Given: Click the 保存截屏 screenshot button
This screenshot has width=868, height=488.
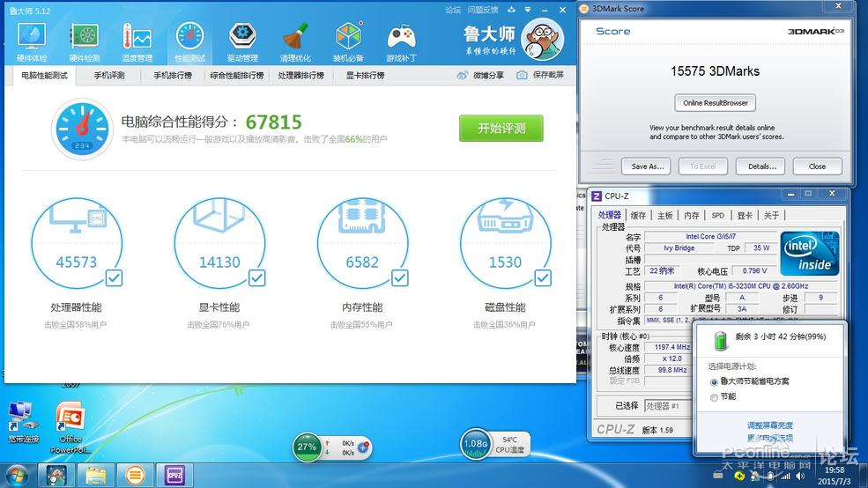Looking at the screenshot, I should coord(540,75).
